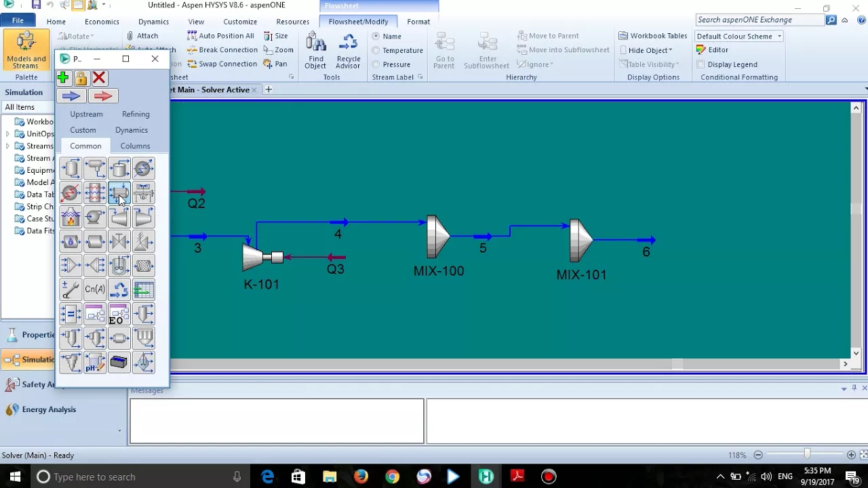Open the Dynamics ribbon tab
The image size is (868, 488).
click(x=153, y=22)
